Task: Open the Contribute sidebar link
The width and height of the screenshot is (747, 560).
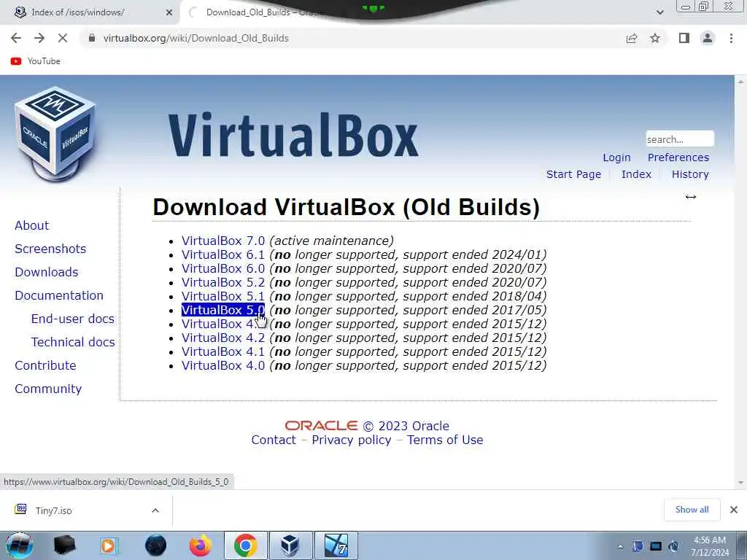Action: [x=46, y=365]
